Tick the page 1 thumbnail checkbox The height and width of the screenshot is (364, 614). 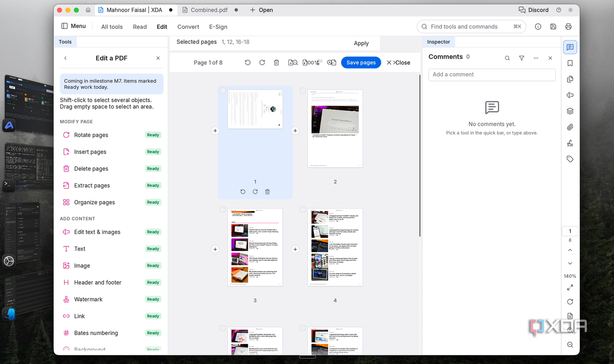[x=223, y=91]
